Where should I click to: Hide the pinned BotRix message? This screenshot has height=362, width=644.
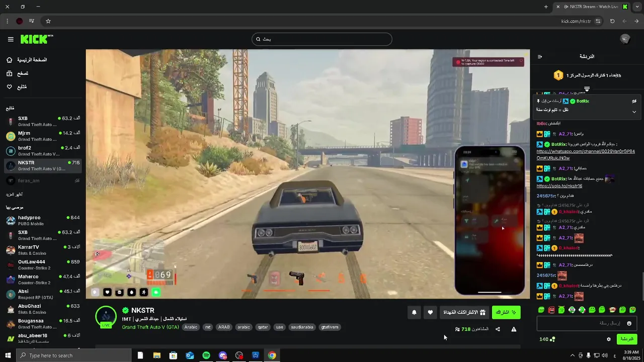coord(634,101)
